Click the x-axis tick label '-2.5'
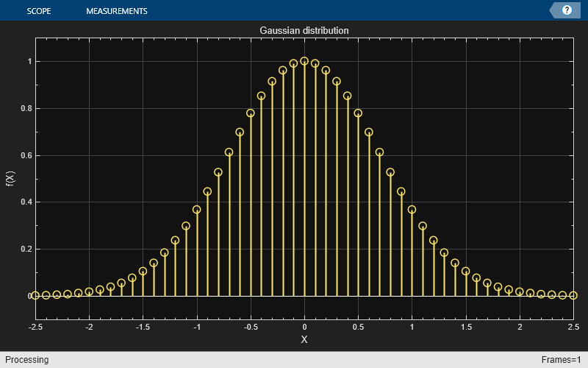This screenshot has height=368, width=588. click(x=35, y=327)
